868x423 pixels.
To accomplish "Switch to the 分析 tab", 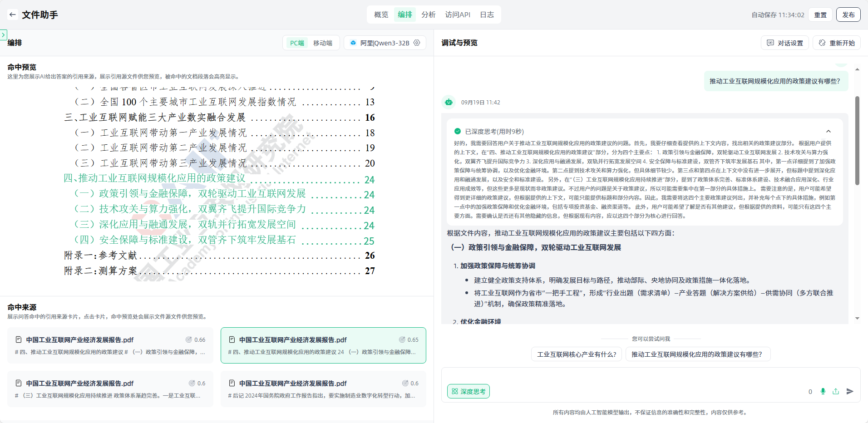I will coord(428,15).
